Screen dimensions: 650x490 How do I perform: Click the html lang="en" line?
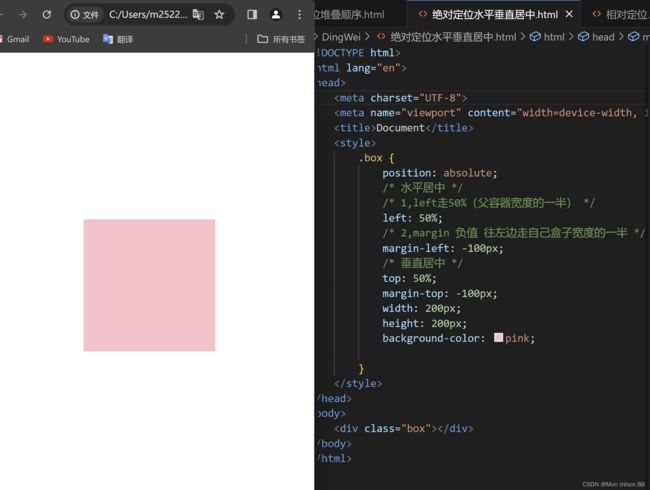pyautogui.click(x=361, y=68)
